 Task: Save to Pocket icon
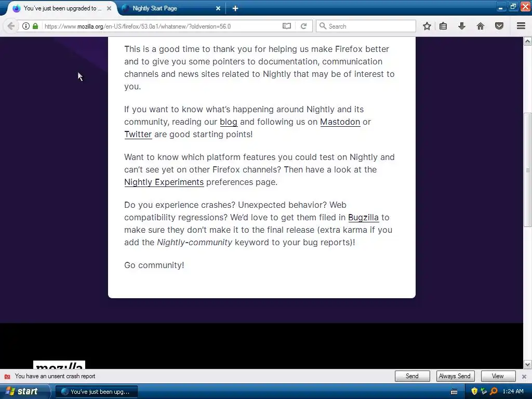(499, 26)
